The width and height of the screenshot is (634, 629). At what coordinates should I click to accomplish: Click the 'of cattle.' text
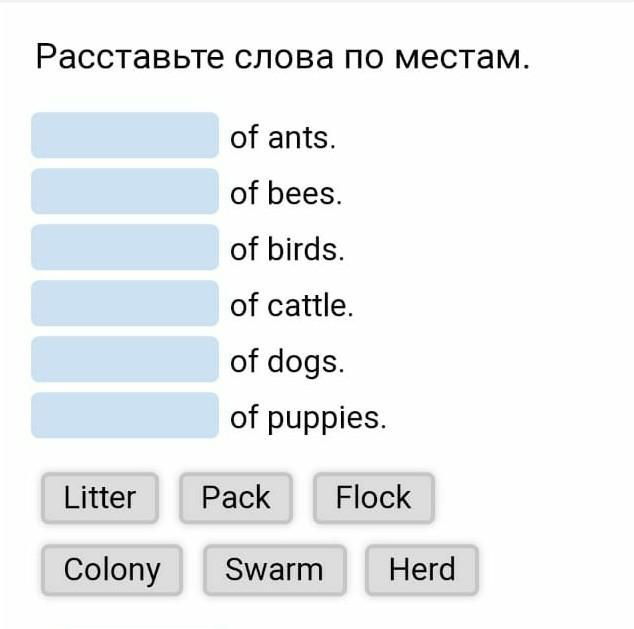tap(292, 306)
